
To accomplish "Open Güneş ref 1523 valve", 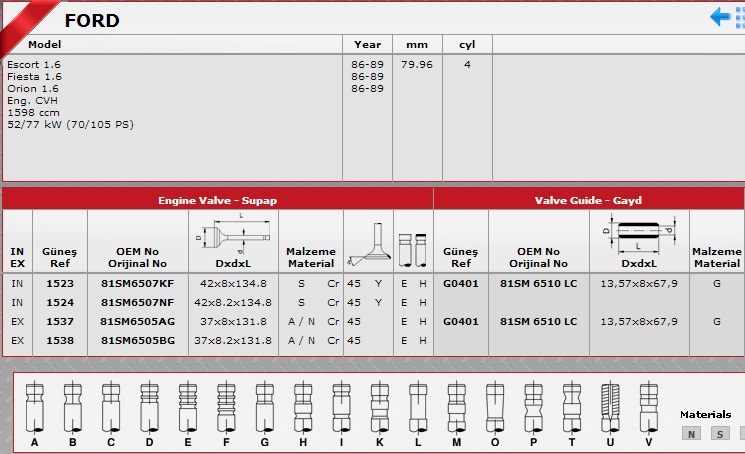I will point(60,284).
